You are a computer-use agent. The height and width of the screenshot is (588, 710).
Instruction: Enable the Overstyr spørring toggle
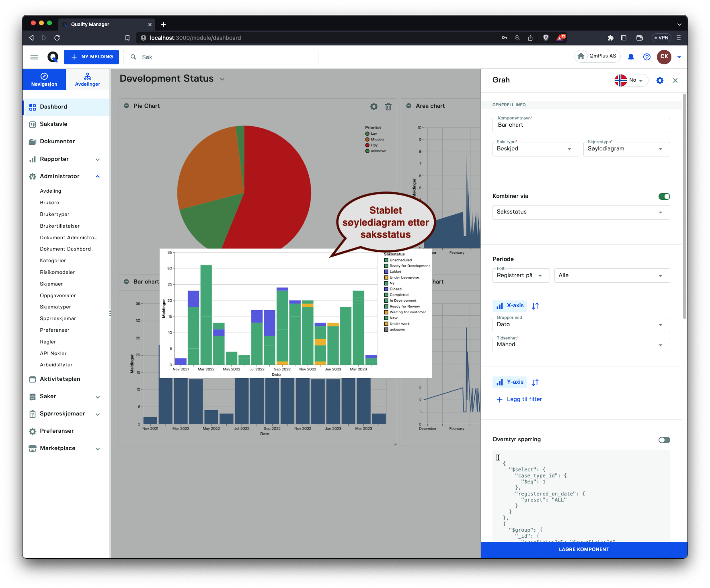(x=664, y=440)
